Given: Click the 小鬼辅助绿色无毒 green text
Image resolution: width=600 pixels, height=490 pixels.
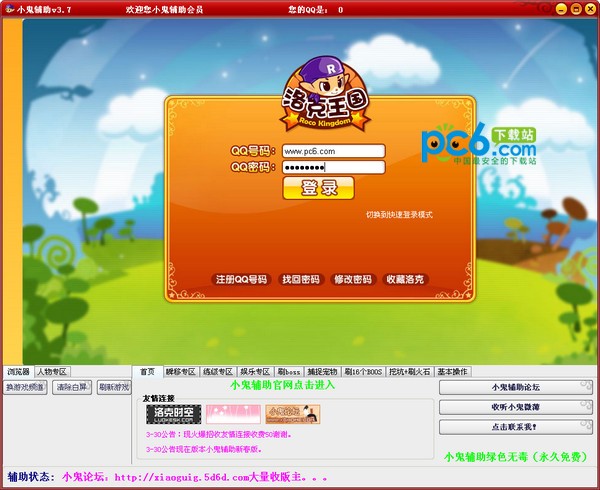Looking at the screenshot, I should pos(515,457).
